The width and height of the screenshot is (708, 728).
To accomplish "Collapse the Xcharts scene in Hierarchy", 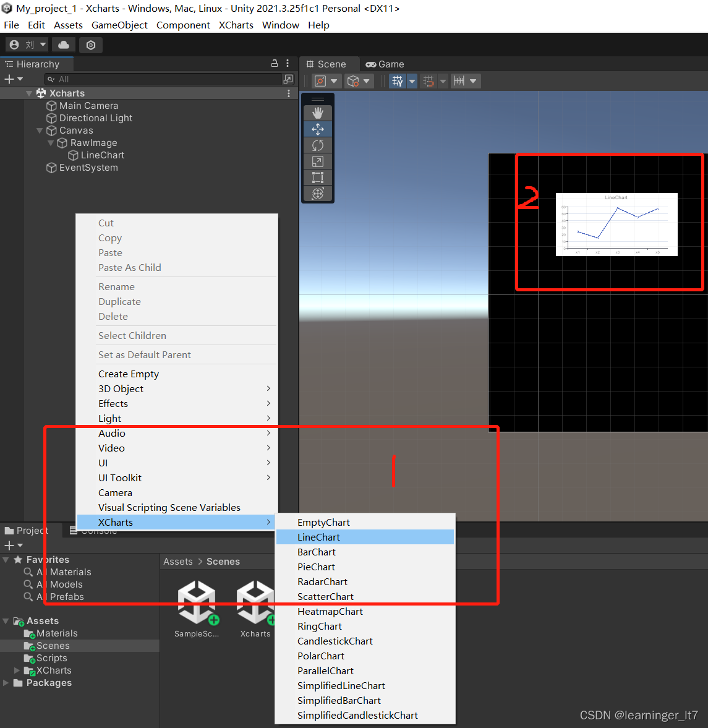I will coord(29,93).
